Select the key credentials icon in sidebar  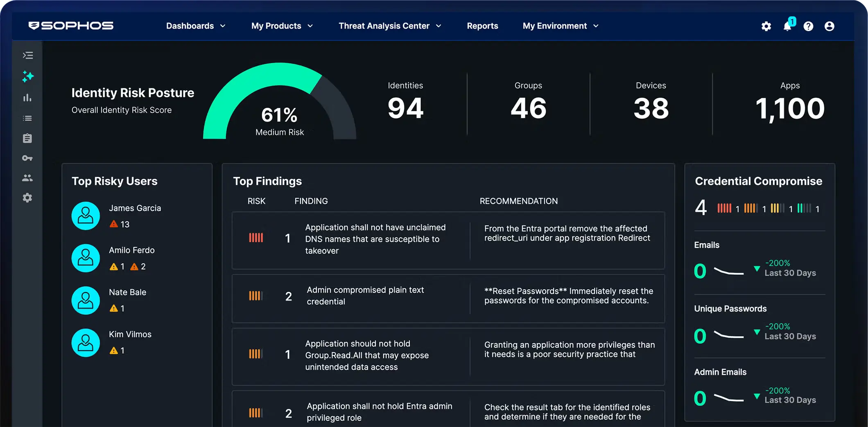point(27,158)
